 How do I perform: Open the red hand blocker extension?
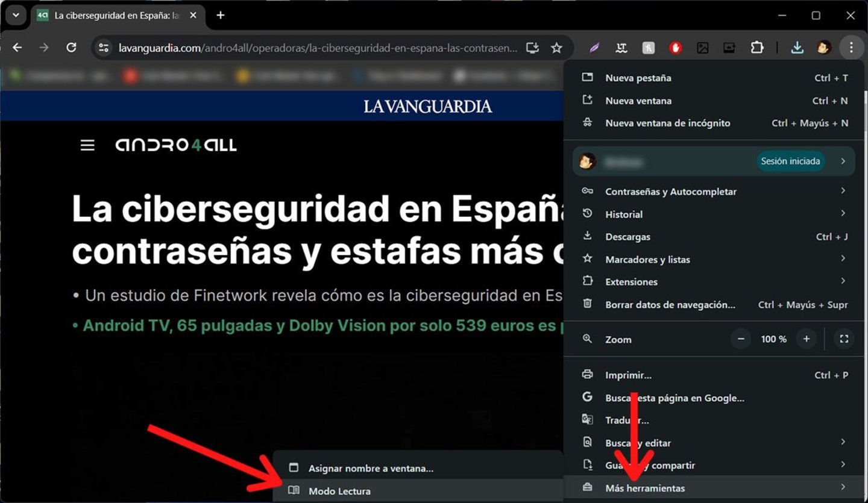pos(675,48)
